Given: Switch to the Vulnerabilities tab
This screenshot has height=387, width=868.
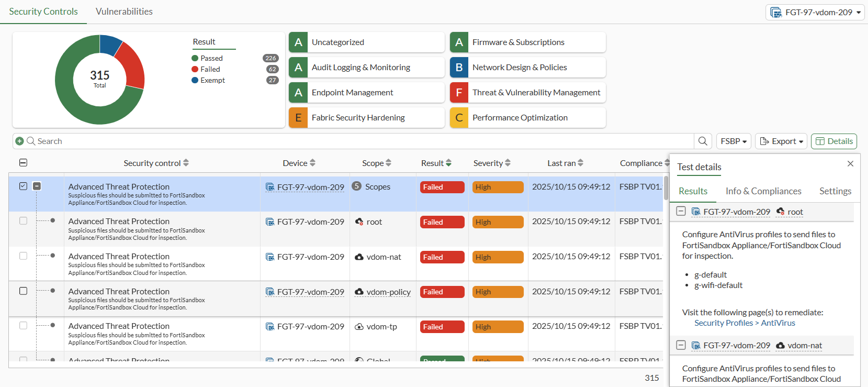Looking at the screenshot, I should point(124,12).
